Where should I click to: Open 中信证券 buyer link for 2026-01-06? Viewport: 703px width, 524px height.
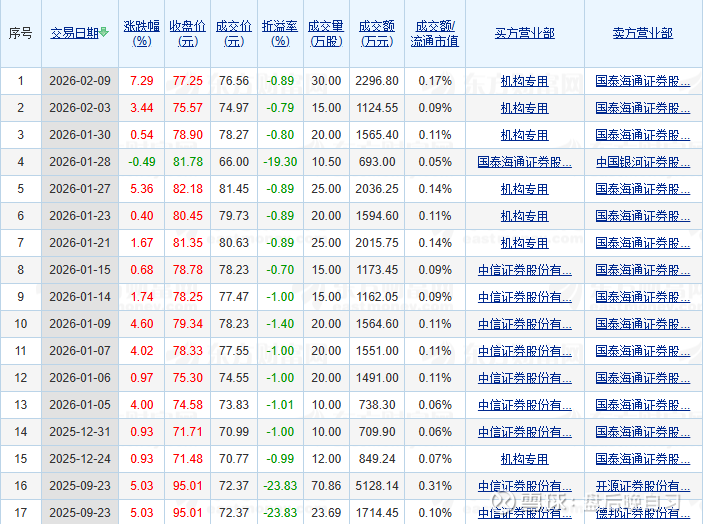pyautogui.click(x=525, y=378)
